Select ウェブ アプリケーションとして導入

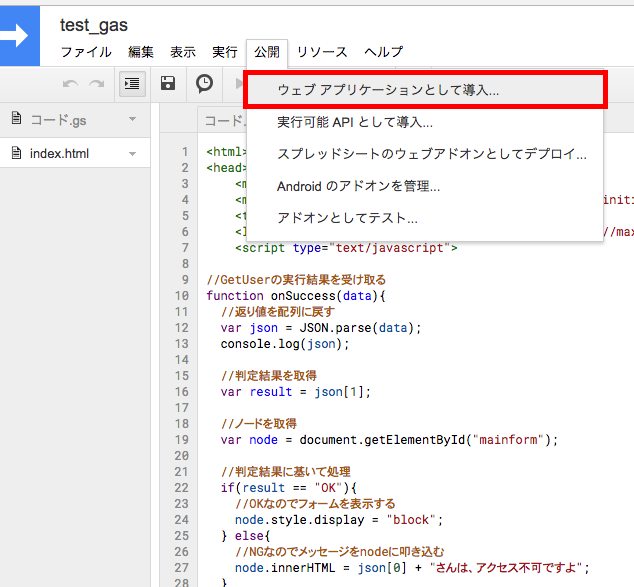coord(425,90)
